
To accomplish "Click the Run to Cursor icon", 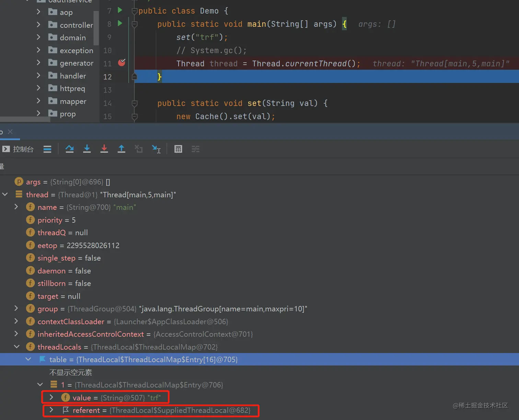I will pos(156,149).
